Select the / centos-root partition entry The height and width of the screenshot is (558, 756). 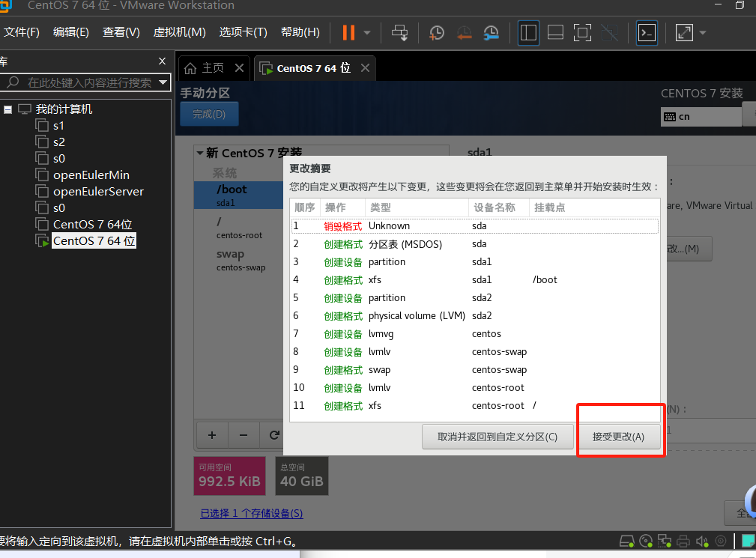[239, 228]
